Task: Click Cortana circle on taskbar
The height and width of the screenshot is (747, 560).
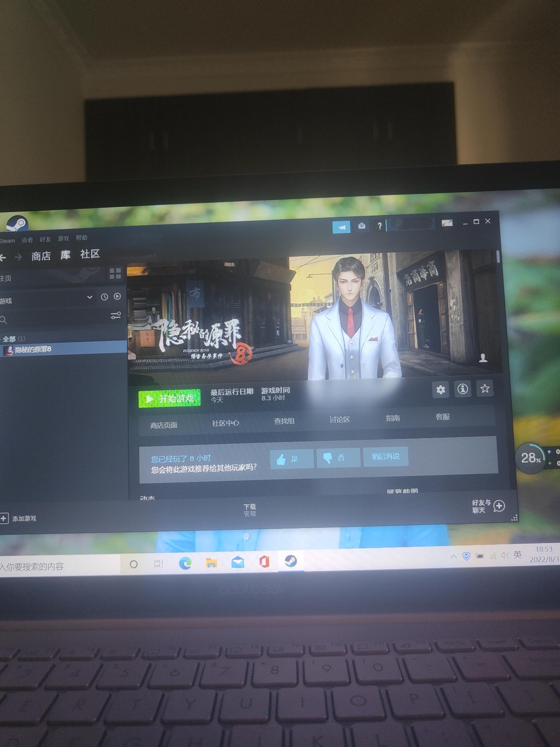Action: point(133,564)
